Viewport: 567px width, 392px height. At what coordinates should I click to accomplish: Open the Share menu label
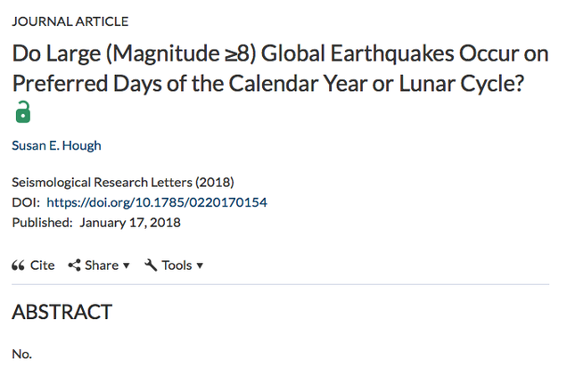102,265
